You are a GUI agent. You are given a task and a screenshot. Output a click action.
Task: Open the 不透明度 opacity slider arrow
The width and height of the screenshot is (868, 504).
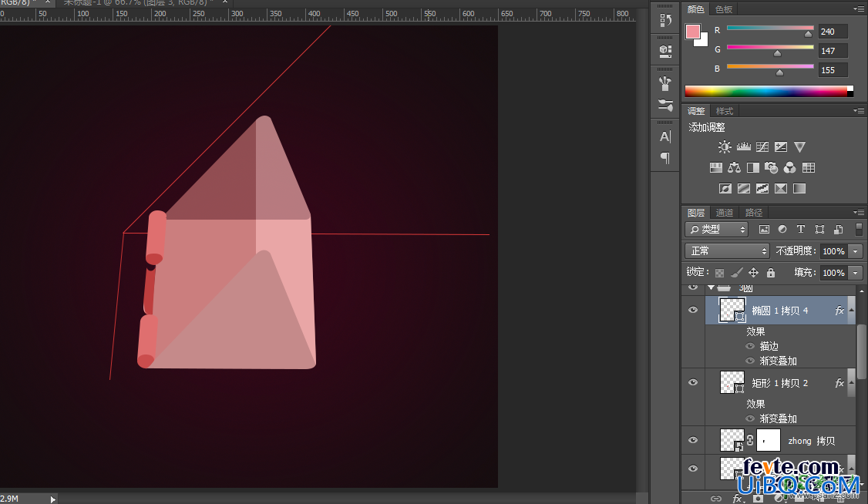(856, 251)
